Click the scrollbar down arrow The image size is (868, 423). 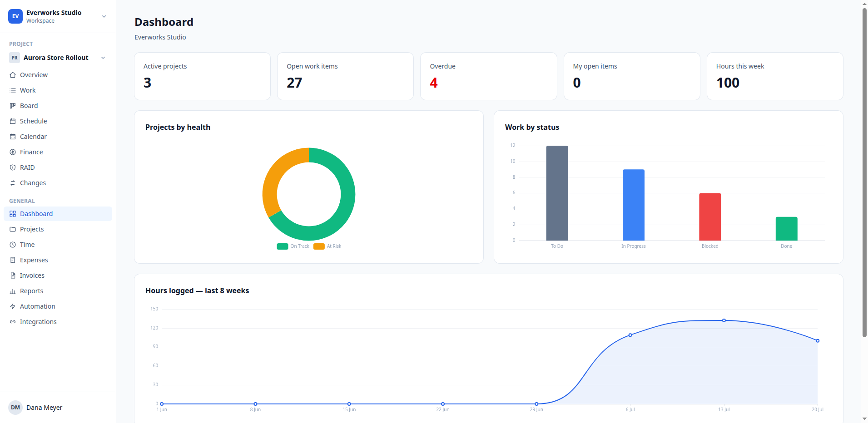(864, 419)
